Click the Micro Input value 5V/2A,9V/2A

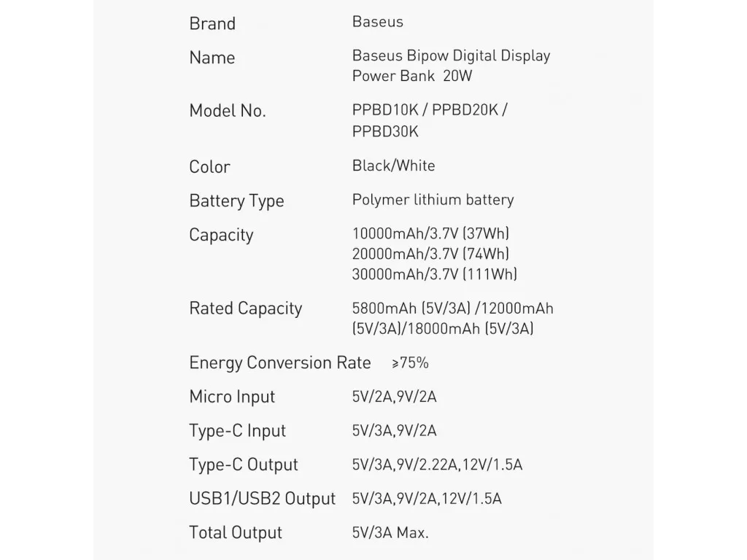pos(395,397)
